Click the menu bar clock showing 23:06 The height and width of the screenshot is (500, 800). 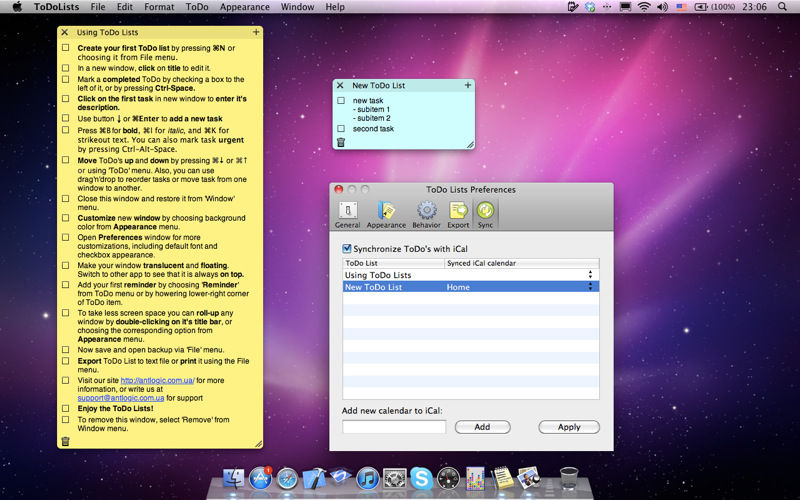click(x=755, y=7)
